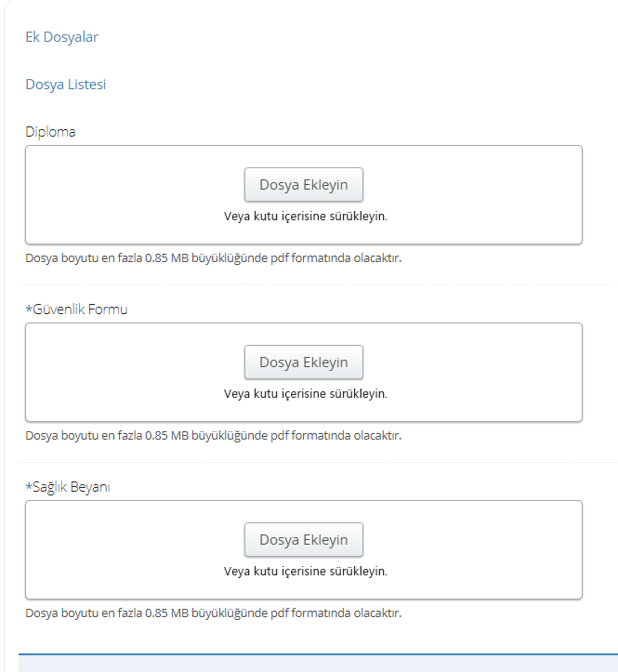The image size is (618, 672).
Task: Open the Ek Dosyalar heading link
Action: tap(61, 37)
